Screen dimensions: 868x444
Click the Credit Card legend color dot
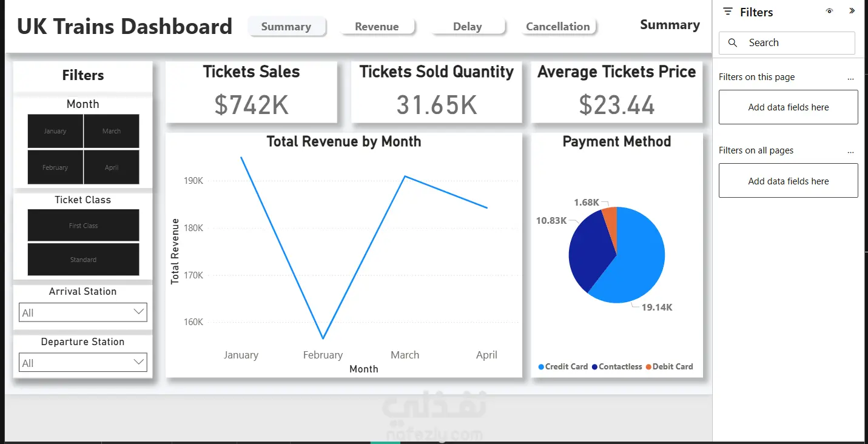click(541, 367)
